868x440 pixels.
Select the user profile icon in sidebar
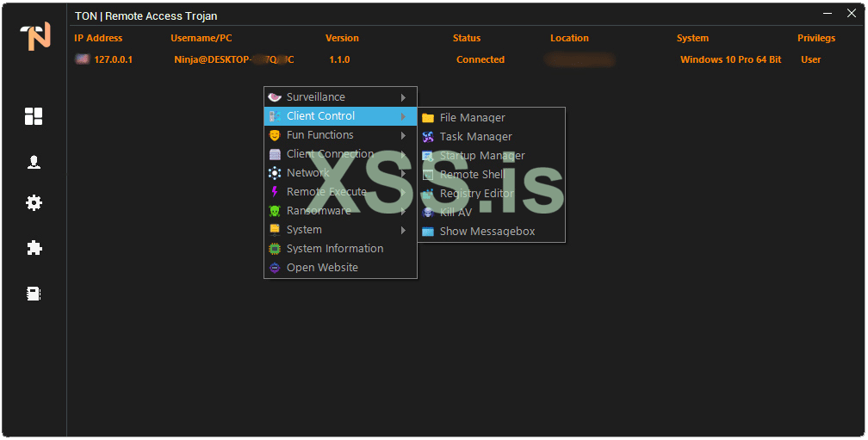tap(34, 162)
